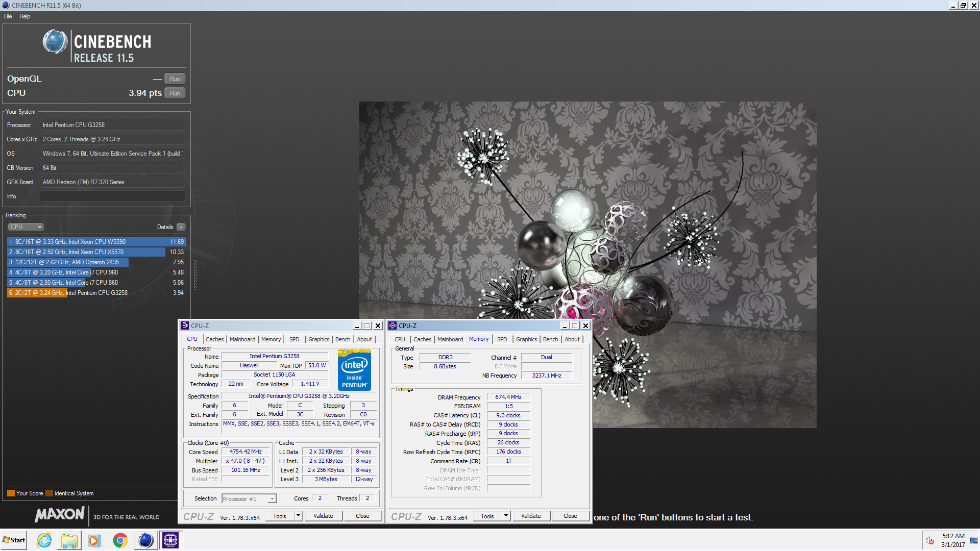Viewport: 980px width, 551px height.
Task: Open Windows Explorer folder icon in taskbar
Action: 69,540
